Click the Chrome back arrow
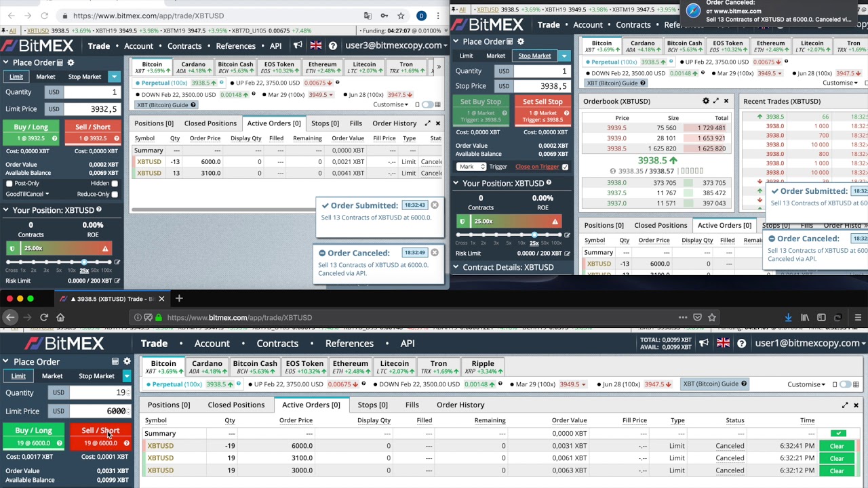 pos(10,16)
